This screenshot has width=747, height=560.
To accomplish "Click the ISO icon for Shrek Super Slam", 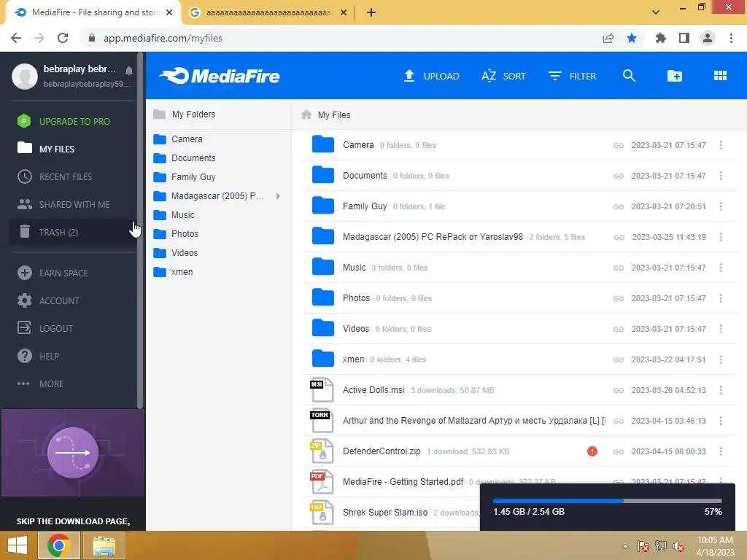I will tap(322, 513).
